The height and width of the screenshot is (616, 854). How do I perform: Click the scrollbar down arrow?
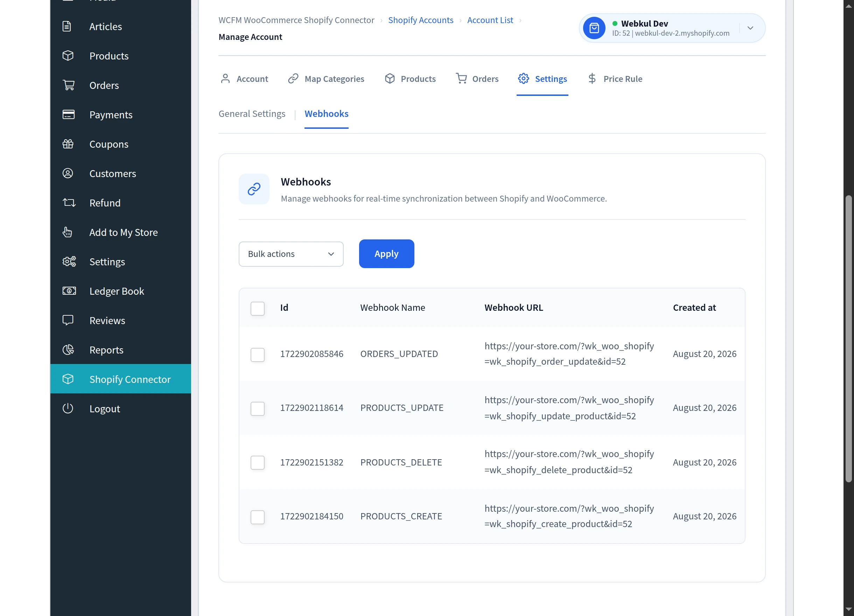[x=848, y=609]
